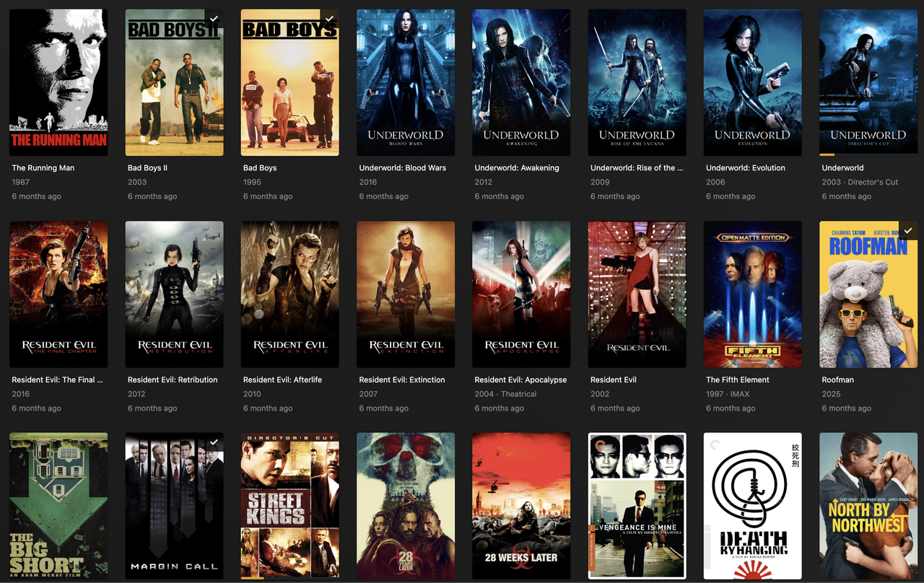Open the Margin Call poster
The image size is (924, 583).
[174, 506]
